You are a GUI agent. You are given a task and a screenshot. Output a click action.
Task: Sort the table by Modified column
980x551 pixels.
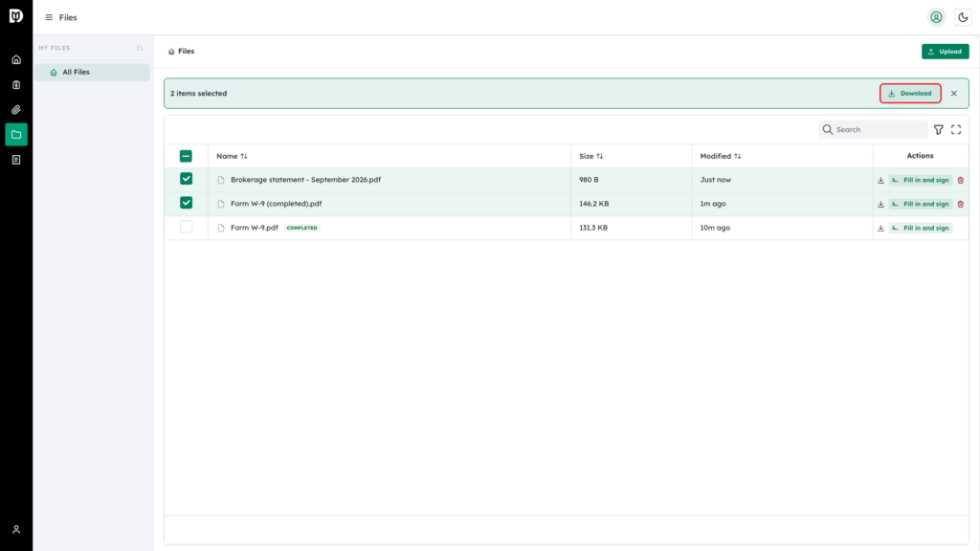coord(721,156)
